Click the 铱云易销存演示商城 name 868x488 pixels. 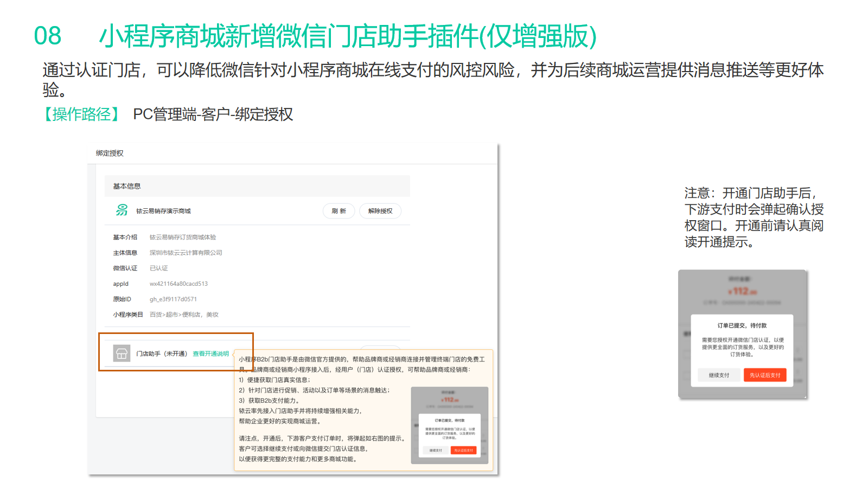pos(163,211)
